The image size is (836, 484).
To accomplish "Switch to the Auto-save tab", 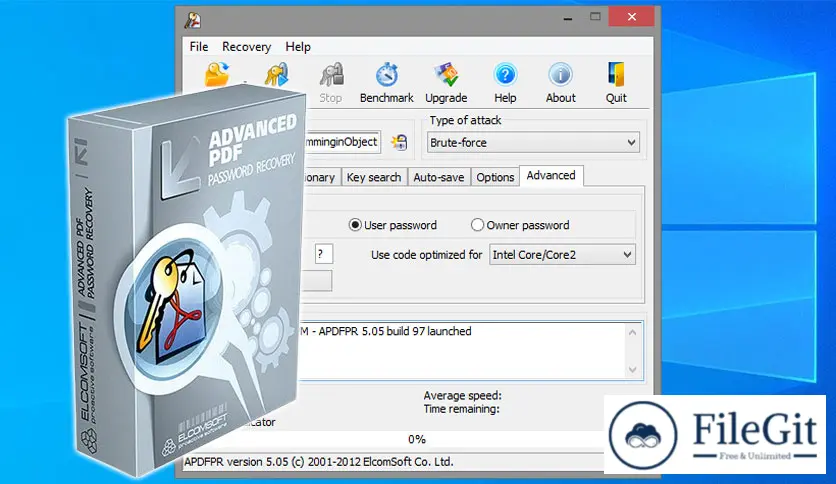I will [x=439, y=177].
